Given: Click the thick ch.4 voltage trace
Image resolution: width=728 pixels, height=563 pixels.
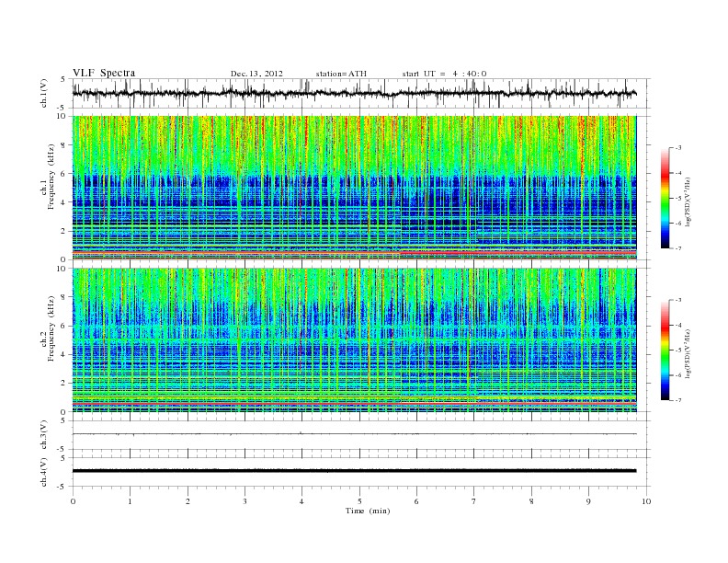Looking at the screenshot, I should (354, 471).
